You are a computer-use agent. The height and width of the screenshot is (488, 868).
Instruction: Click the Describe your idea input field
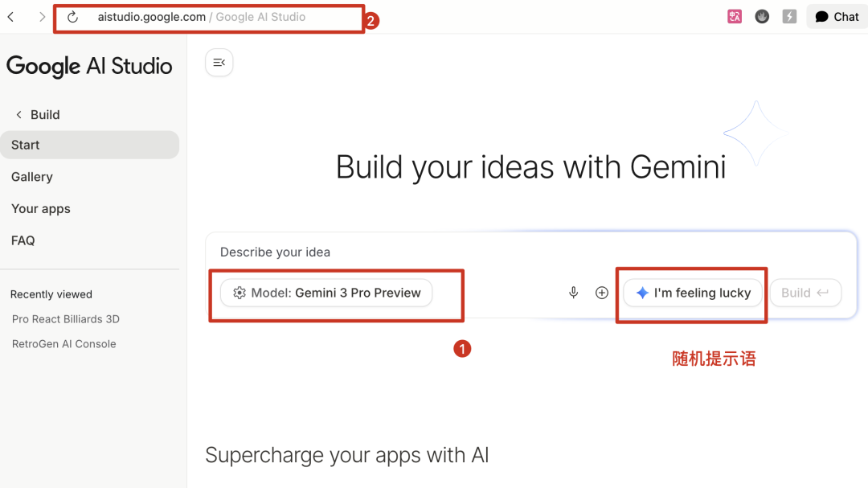click(482, 252)
